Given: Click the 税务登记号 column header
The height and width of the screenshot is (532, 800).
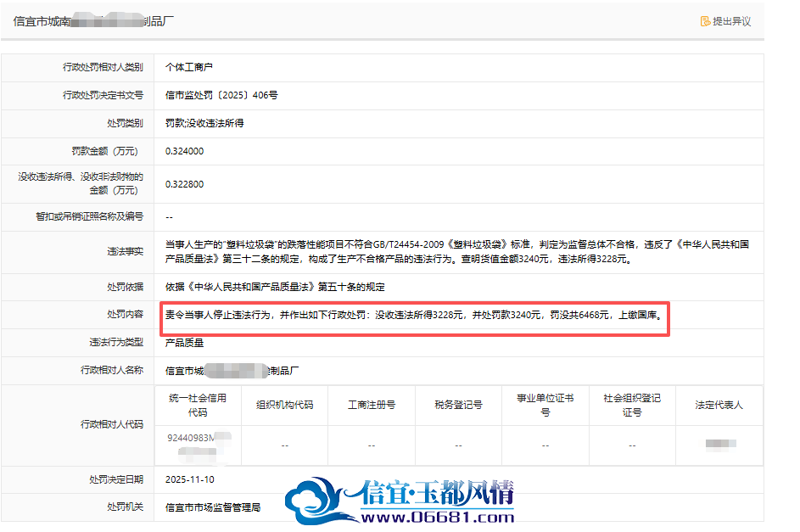Looking at the screenshot, I should tap(458, 405).
